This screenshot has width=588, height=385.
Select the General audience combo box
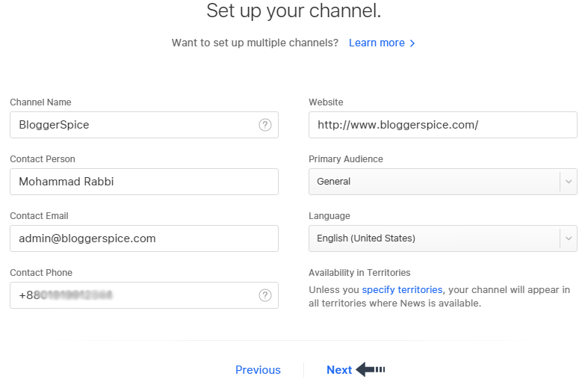point(443,182)
